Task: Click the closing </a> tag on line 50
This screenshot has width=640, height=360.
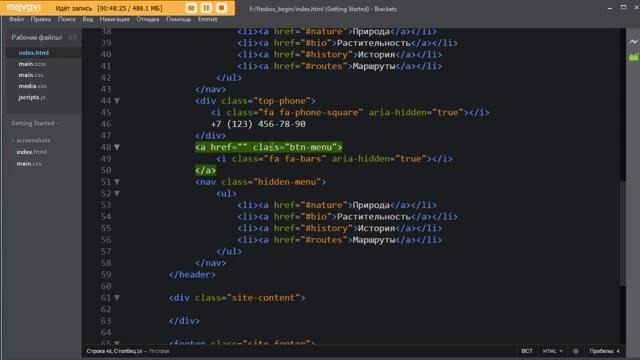Action: [205, 170]
